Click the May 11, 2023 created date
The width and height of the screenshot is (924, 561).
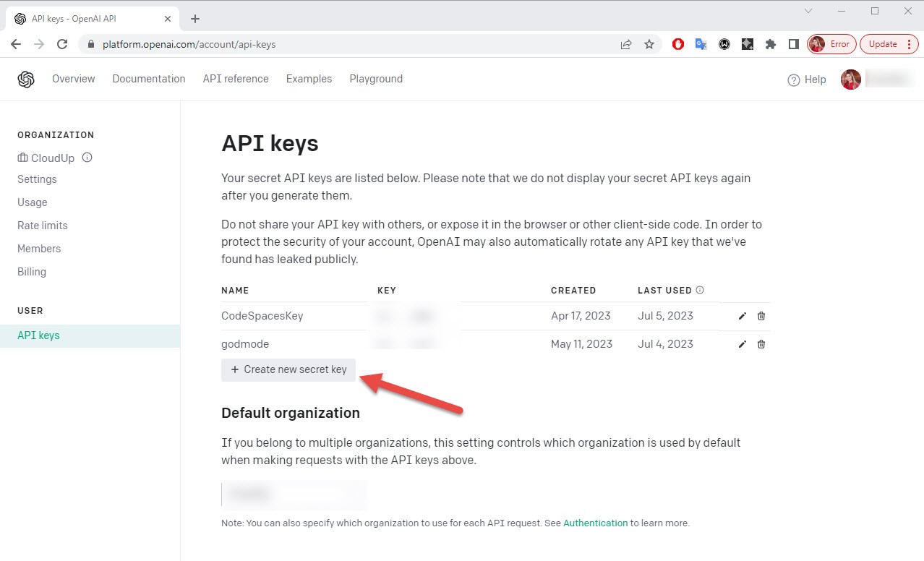[x=581, y=344]
